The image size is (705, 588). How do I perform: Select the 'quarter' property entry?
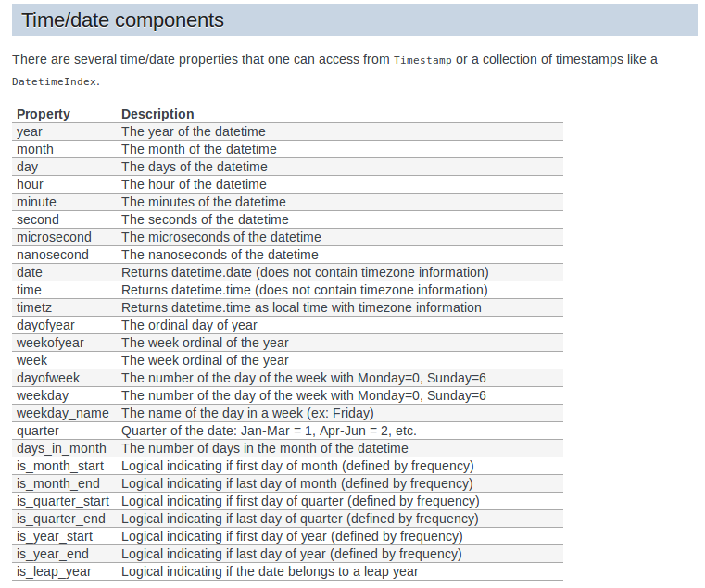coord(38,432)
